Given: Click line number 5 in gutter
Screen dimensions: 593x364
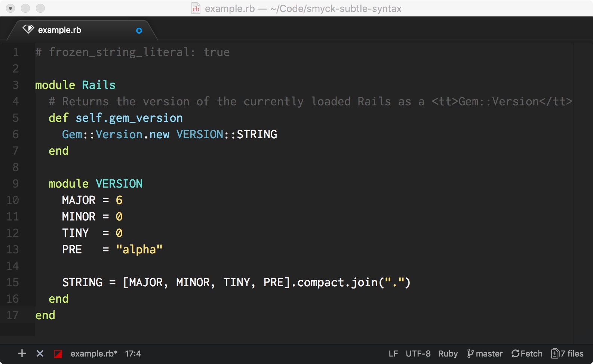Looking at the screenshot, I should (x=16, y=118).
